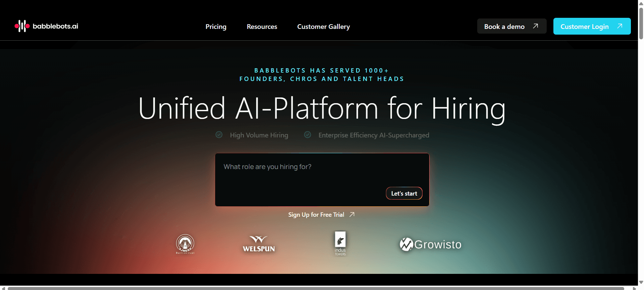Click the Growisto logo
The width and height of the screenshot is (644, 290).
pyautogui.click(x=431, y=244)
